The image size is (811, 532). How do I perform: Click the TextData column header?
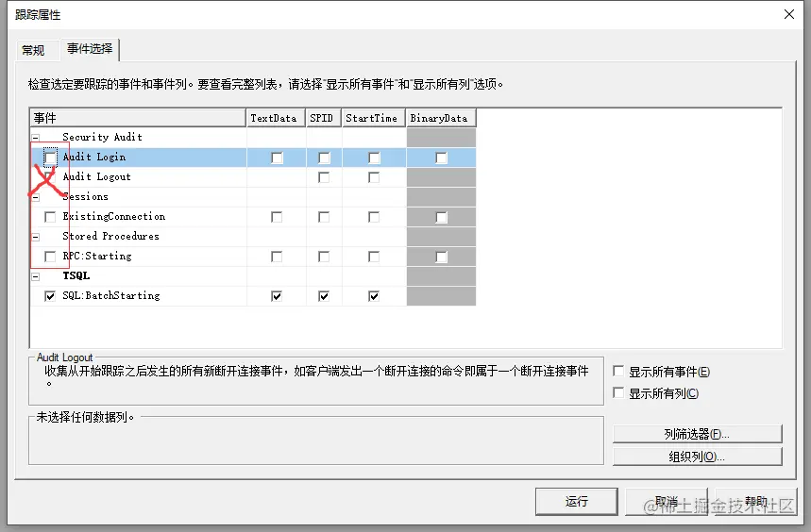tap(277, 118)
